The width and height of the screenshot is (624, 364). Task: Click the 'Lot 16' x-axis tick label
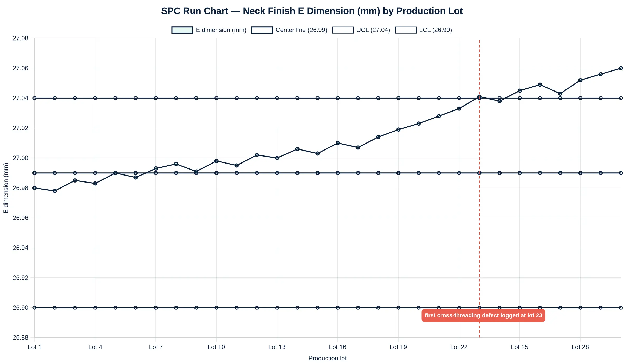pyautogui.click(x=337, y=347)
